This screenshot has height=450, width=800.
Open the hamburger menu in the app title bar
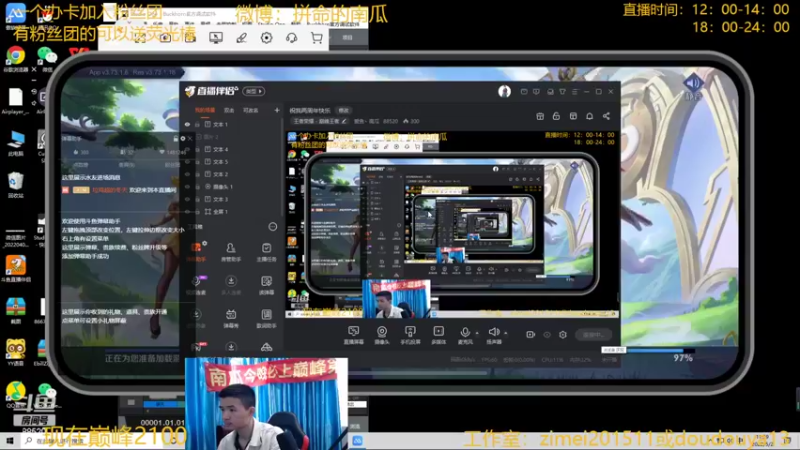coord(575,92)
